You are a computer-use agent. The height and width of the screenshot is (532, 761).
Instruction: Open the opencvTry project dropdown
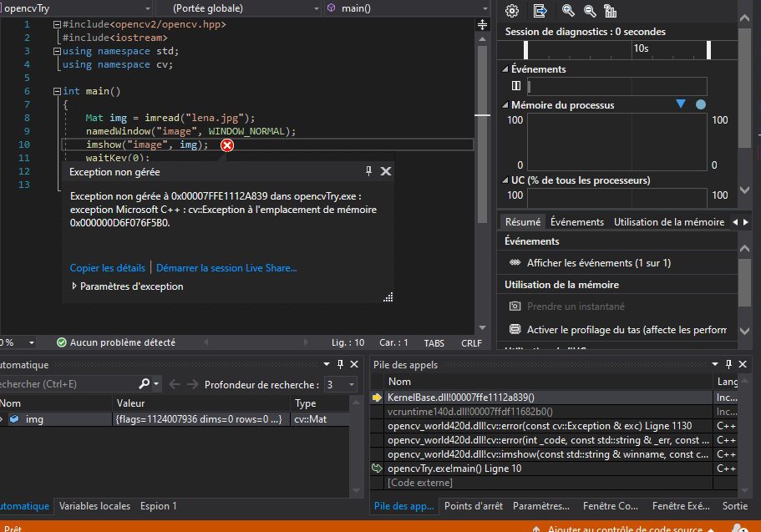pyautogui.click(x=148, y=8)
